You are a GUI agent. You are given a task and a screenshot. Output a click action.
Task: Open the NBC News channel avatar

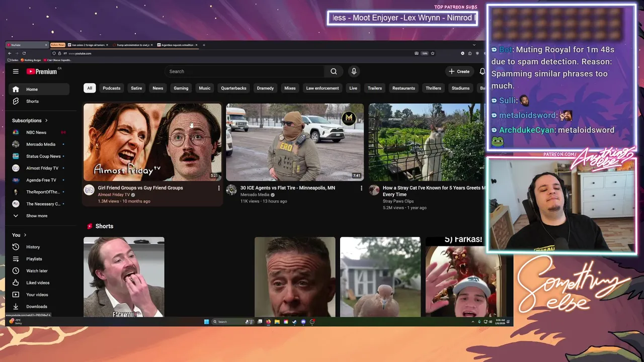(x=16, y=132)
